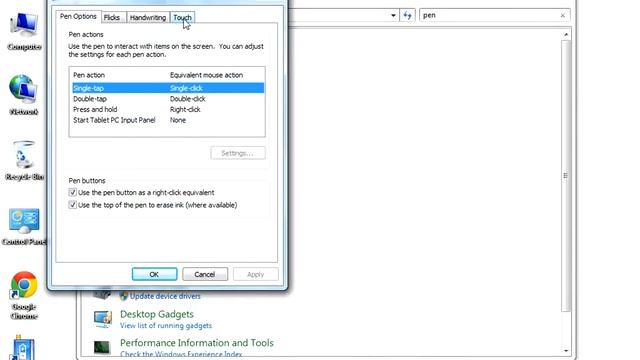Toggle top of pen to erase ink checkbox
Screen dimensions: 640x360
click(73, 205)
